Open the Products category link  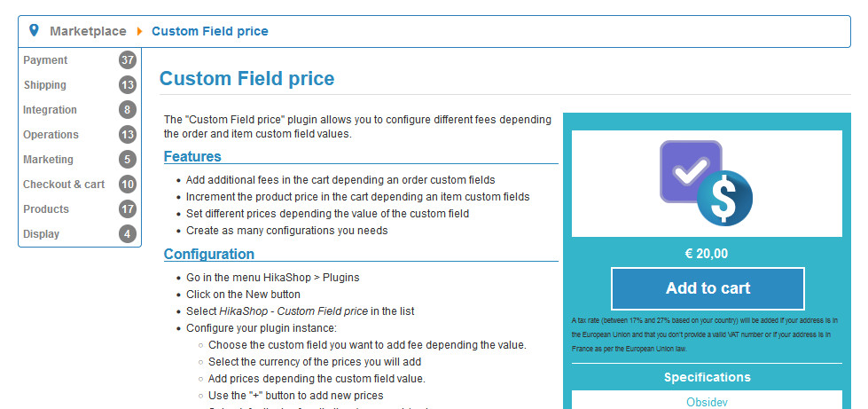click(x=46, y=208)
